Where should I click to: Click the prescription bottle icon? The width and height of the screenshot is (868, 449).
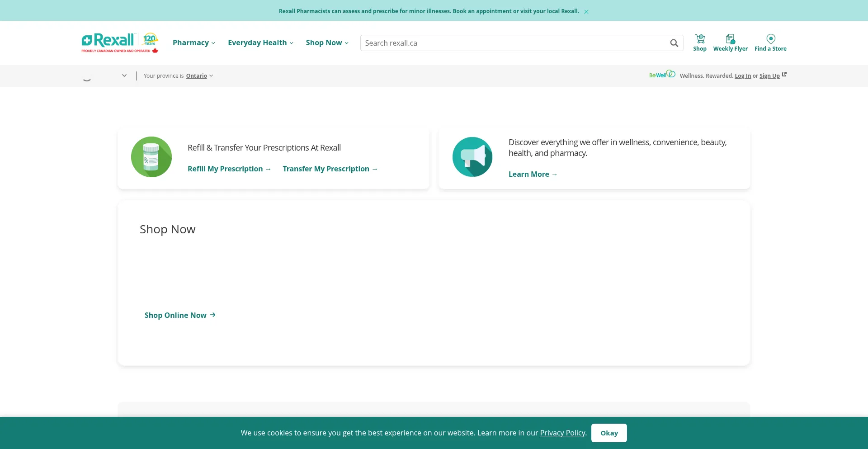pos(151,157)
